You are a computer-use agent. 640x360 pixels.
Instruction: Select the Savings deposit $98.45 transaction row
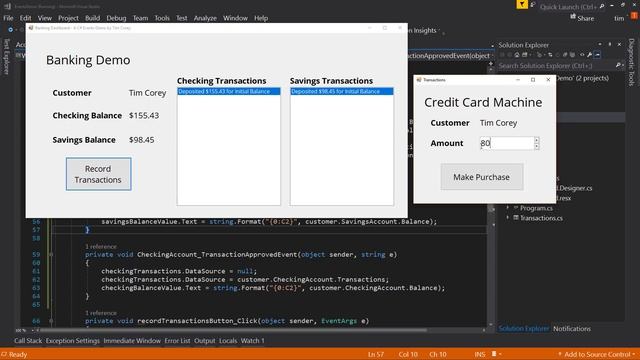click(342, 91)
